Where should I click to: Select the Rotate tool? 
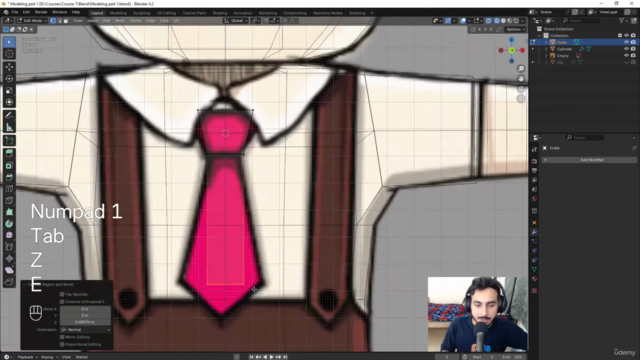[9, 79]
